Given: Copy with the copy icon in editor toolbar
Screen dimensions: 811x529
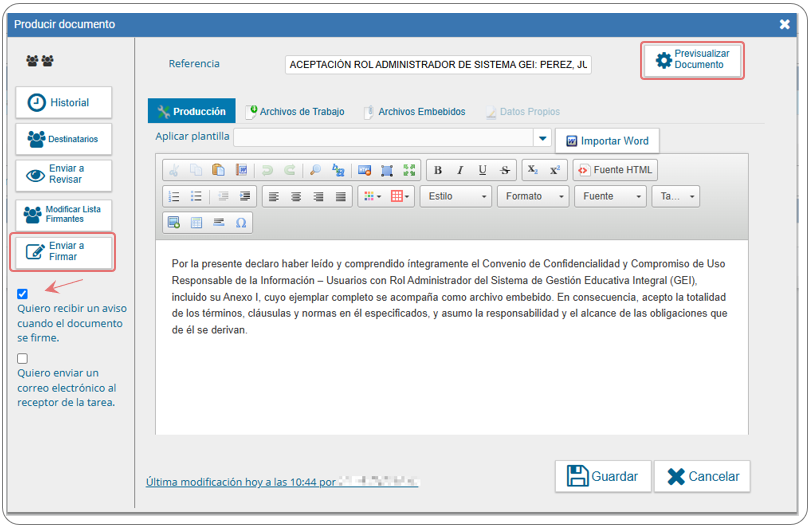Looking at the screenshot, I should click(x=196, y=170).
